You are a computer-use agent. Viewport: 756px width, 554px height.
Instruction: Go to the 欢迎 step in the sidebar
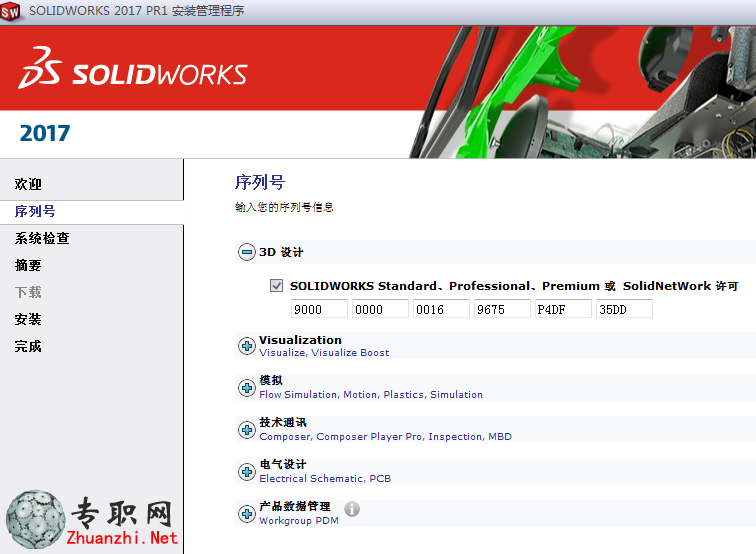pos(28,184)
